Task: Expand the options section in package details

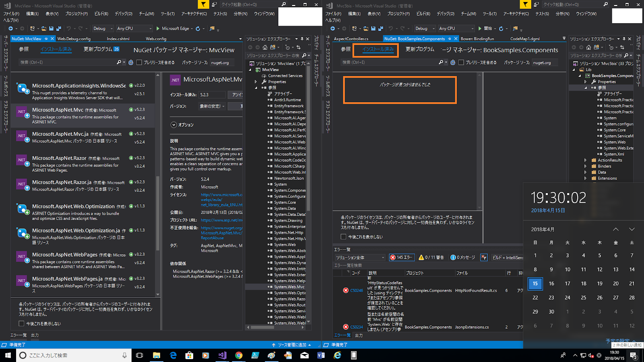Action: click(x=173, y=125)
